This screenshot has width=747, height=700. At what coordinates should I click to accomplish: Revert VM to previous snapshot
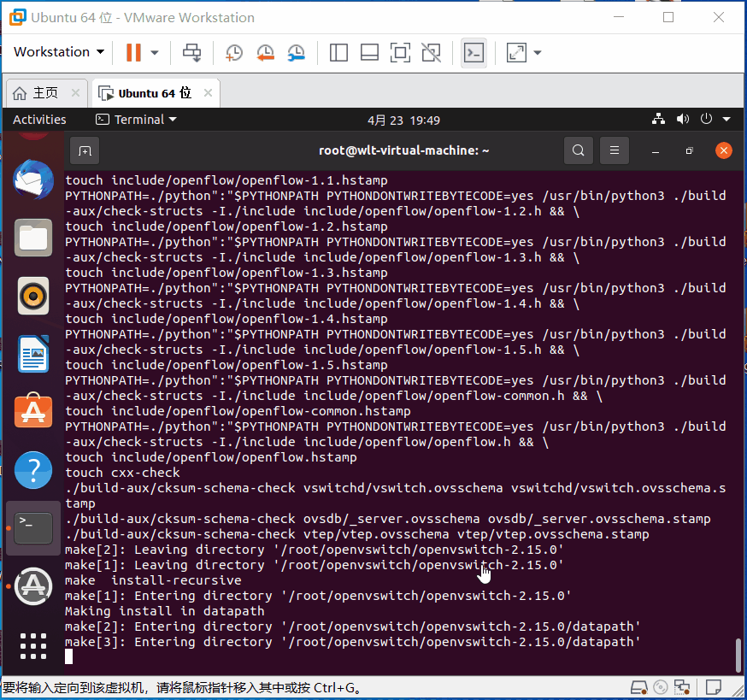click(265, 52)
